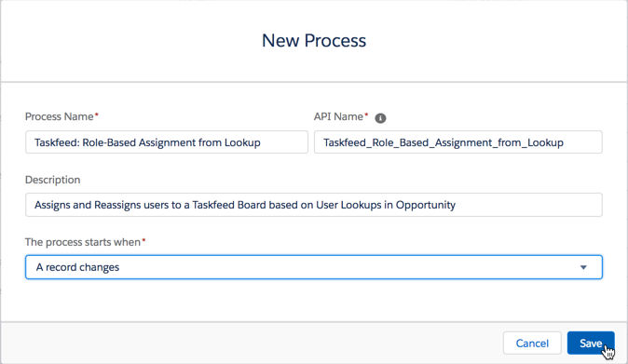Click into the Description text field
628x364 pixels.
tap(314, 205)
